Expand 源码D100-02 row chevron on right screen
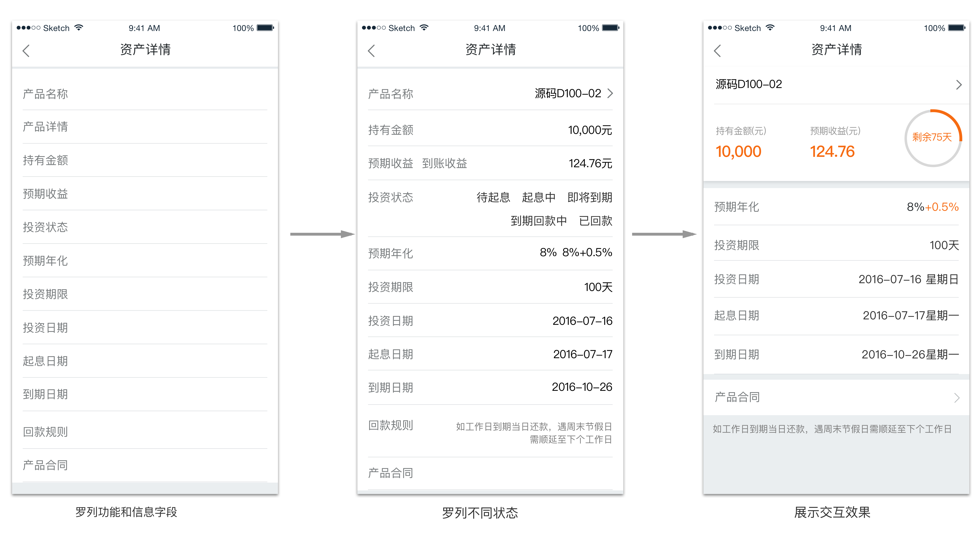Screen dimensions: 980x533 point(959,84)
